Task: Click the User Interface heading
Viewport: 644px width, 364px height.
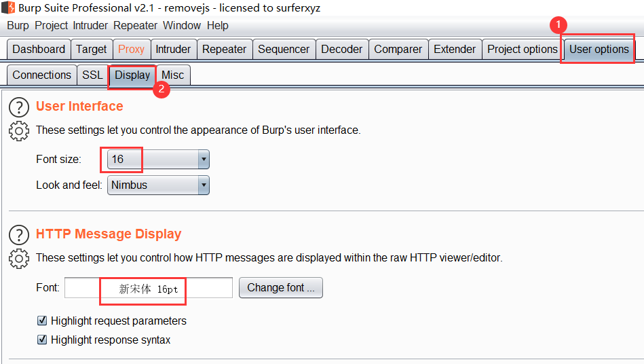Action: point(79,107)
